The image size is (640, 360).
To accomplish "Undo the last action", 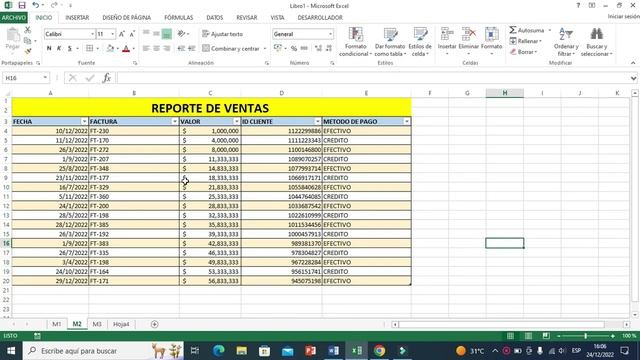I will coord(36,5).
